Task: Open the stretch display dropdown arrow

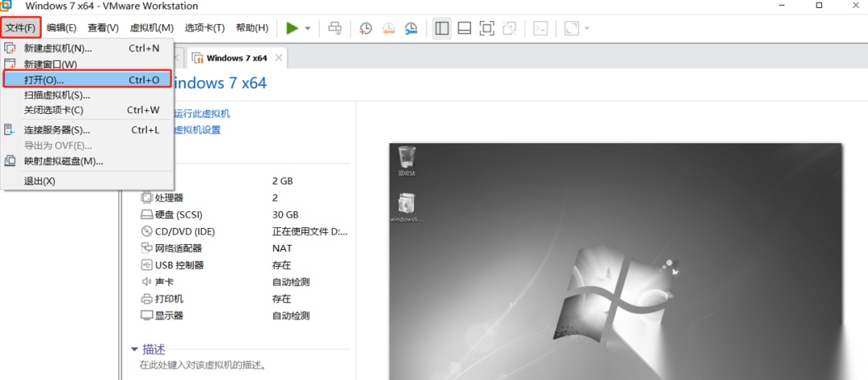Action: click(x=587, y=28)
